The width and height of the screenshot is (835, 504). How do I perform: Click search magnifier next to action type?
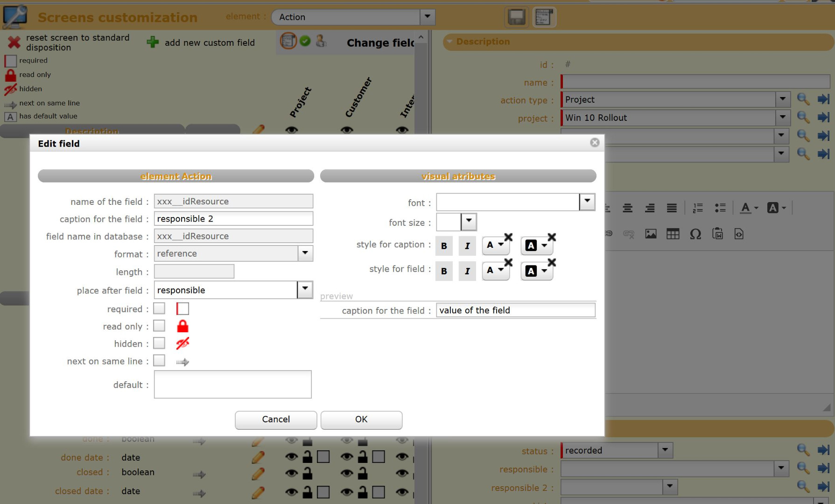pos(803,99)
